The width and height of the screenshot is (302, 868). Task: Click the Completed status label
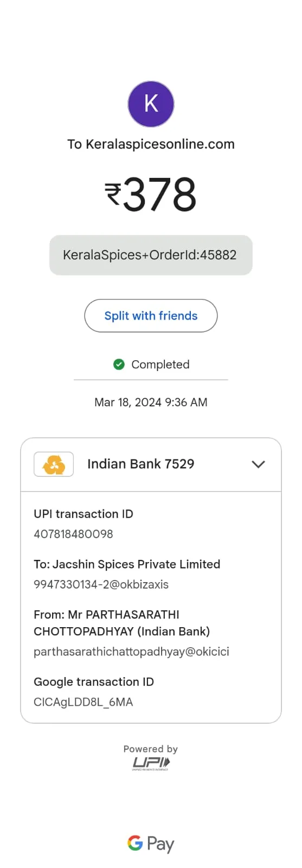click(160, 365)
